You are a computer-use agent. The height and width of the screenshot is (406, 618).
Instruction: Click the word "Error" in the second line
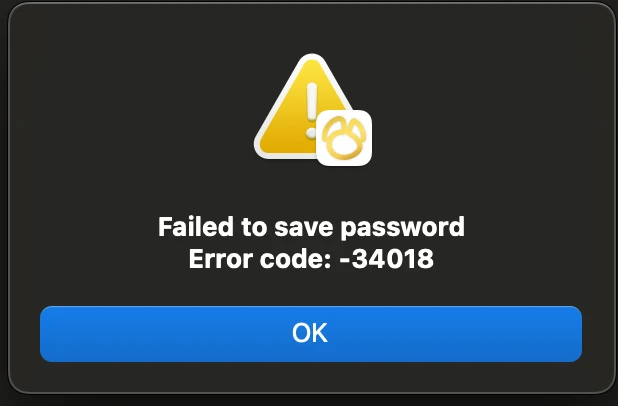click(x=221, y=259)
